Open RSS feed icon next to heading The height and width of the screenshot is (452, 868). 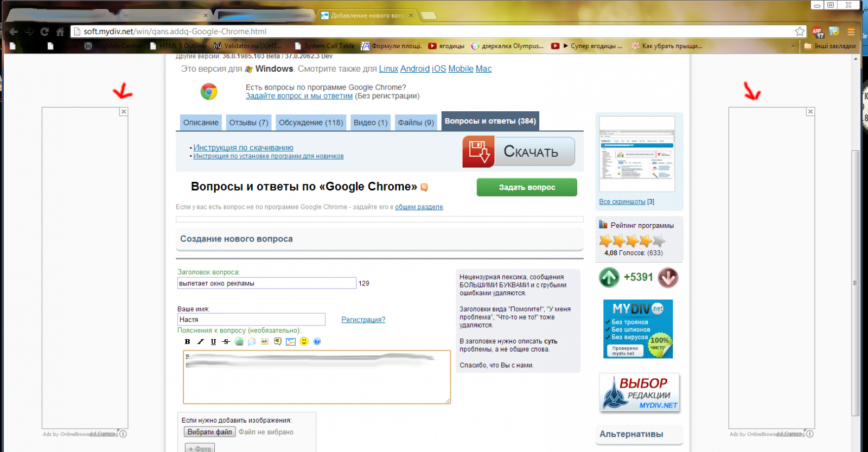(x=424, y=187)
